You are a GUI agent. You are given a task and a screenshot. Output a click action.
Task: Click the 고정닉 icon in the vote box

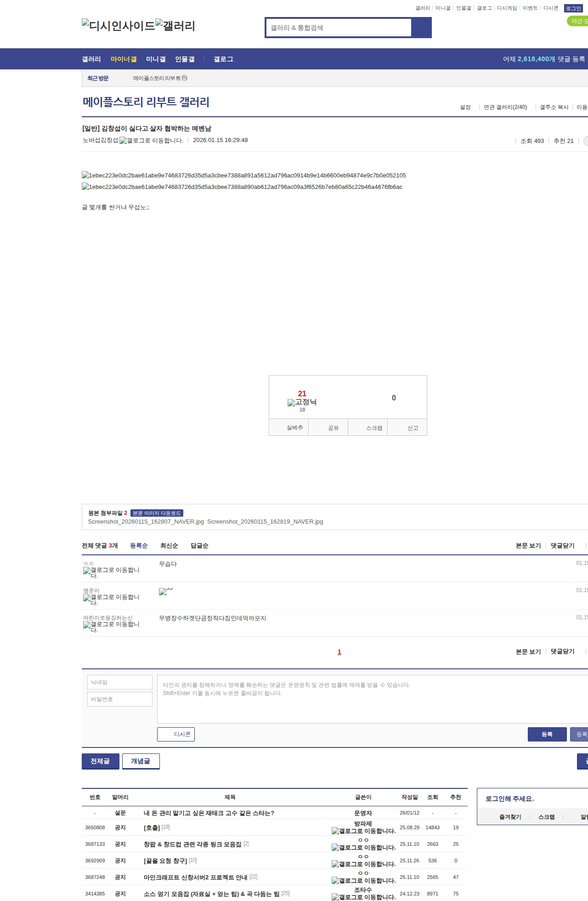302,402
